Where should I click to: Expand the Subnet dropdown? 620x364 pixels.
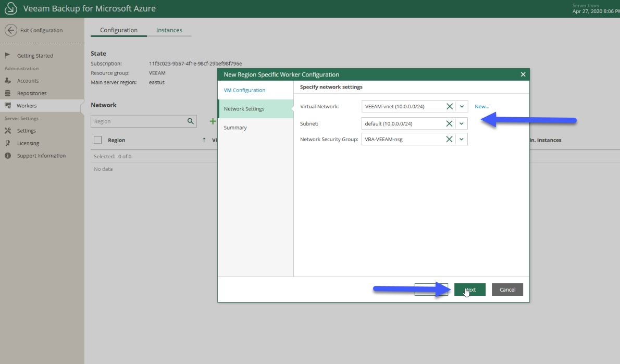click(x=462, y=124)
